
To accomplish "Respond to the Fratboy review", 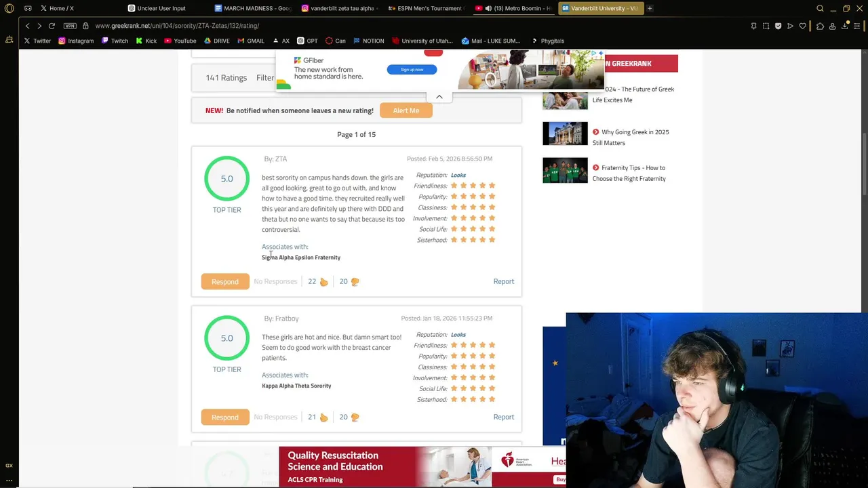I will [225, 417].
